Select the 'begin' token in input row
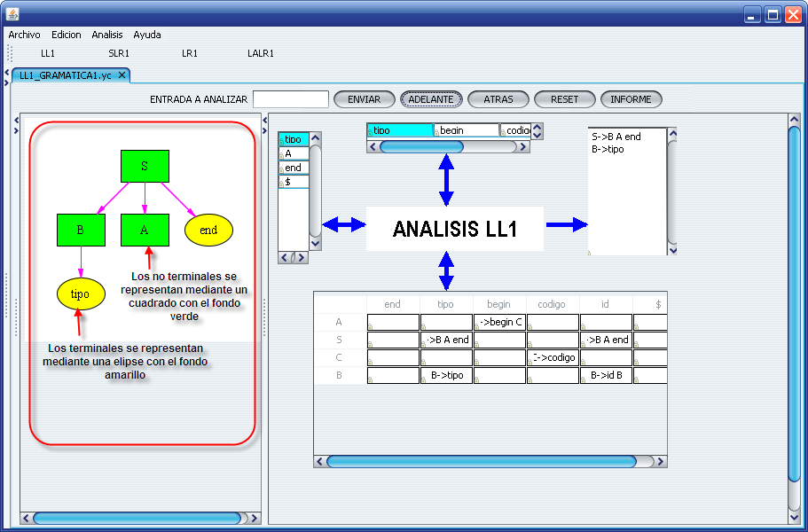The width and height of the screenshot is (808, 532). click(466, 130)
